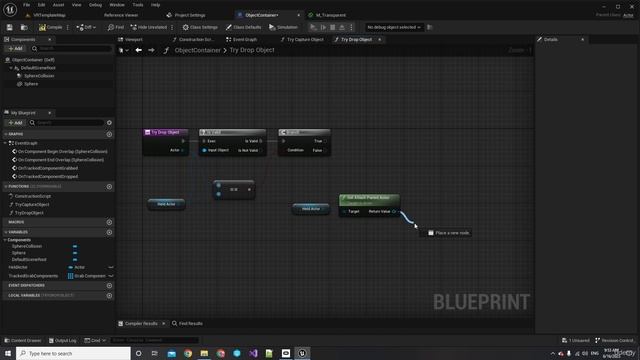Viewport: 640px width, 360px height.
Task: Open the Edit menu
Action: click(x=41, y=5)
